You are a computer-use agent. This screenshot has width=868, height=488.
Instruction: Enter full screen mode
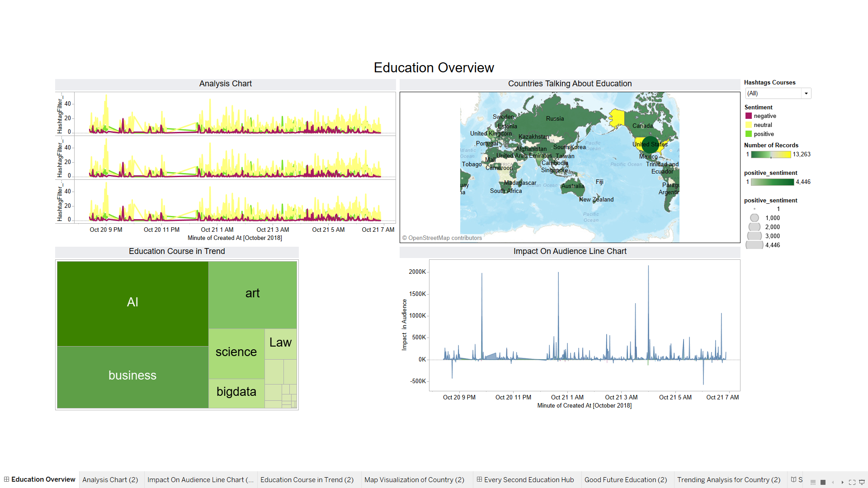pyautogui.click(x=852, y=482)
